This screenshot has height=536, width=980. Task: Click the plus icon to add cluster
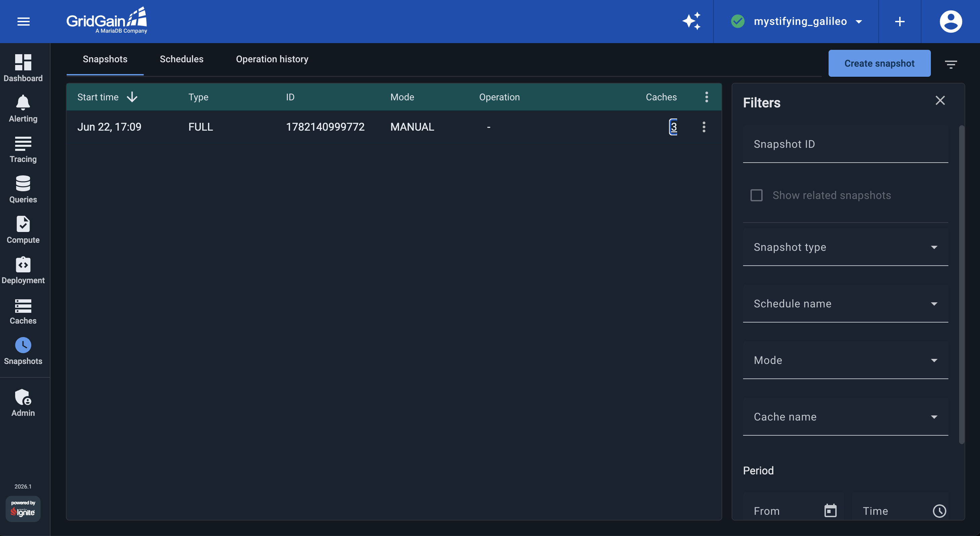[x=900, y=21]
